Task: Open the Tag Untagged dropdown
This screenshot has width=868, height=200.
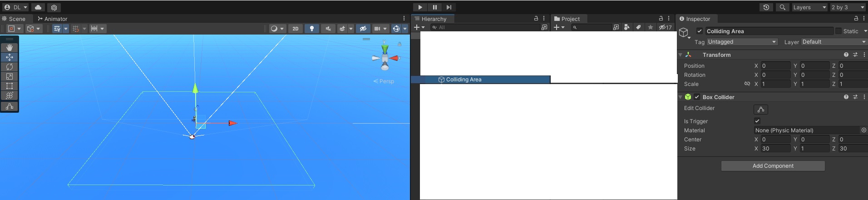Action: click(742, 42)
